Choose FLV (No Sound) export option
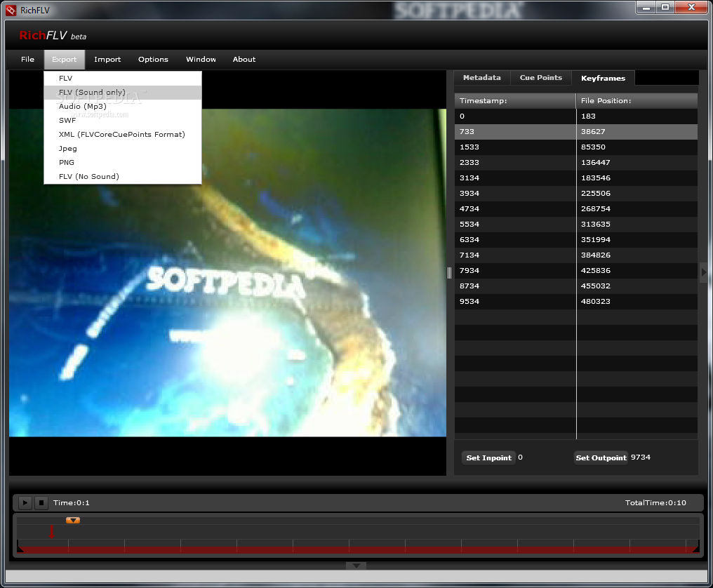 [123, 176]
